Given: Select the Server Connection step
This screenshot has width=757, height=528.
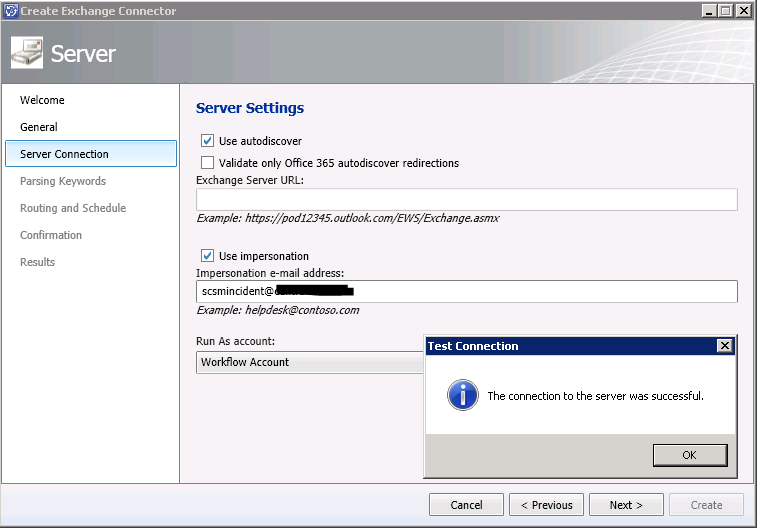Looking at the screenshot, I should 64,154.
